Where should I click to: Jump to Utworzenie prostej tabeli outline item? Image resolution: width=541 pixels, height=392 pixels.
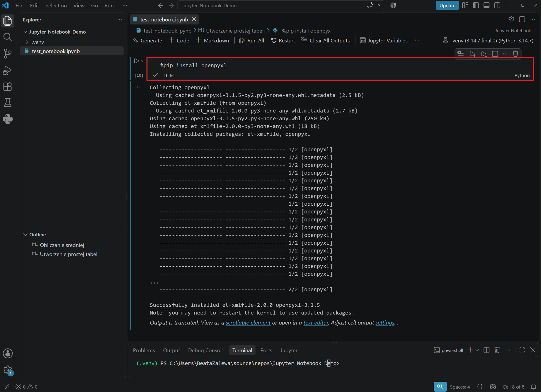pos(69,254)
